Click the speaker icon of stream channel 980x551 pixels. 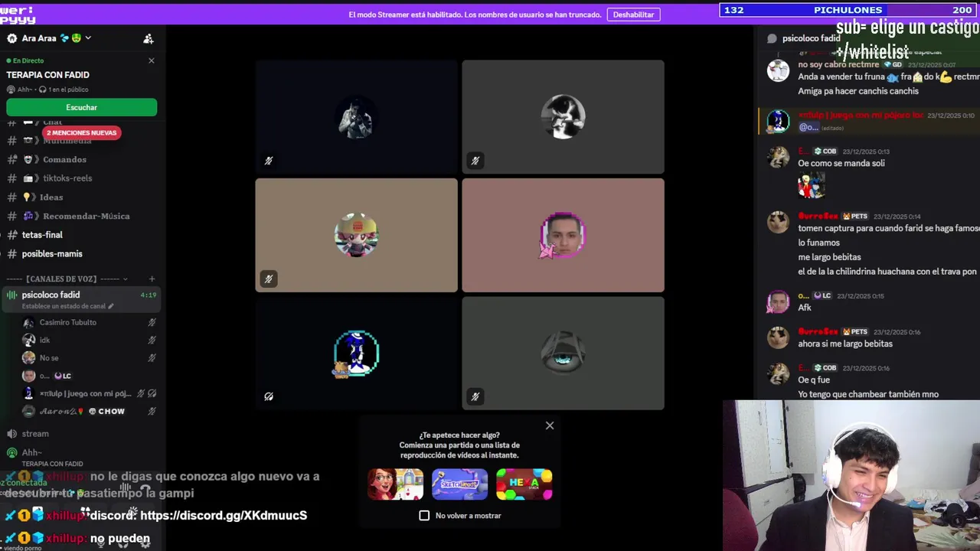pyautogui.click(x=11, y=434)
